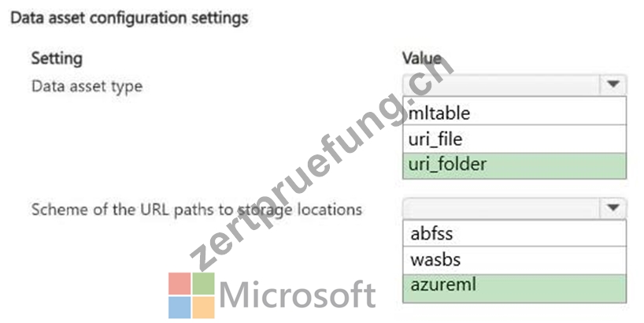644x323 pixels.
Task: Select the mltable option
Action: (x=515, y=111)
